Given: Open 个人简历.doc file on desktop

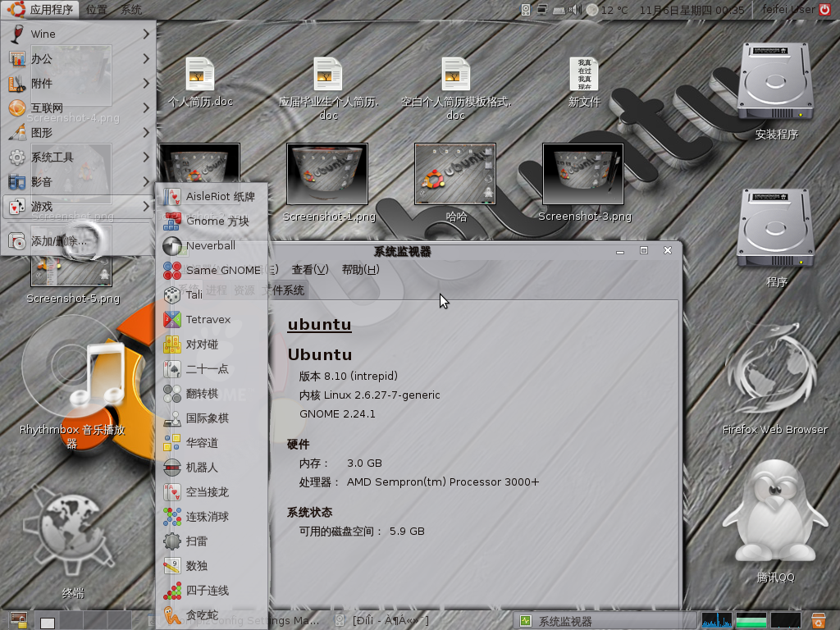Looking at the screenshot, I should pyautogui.click(x=200, y=82).
